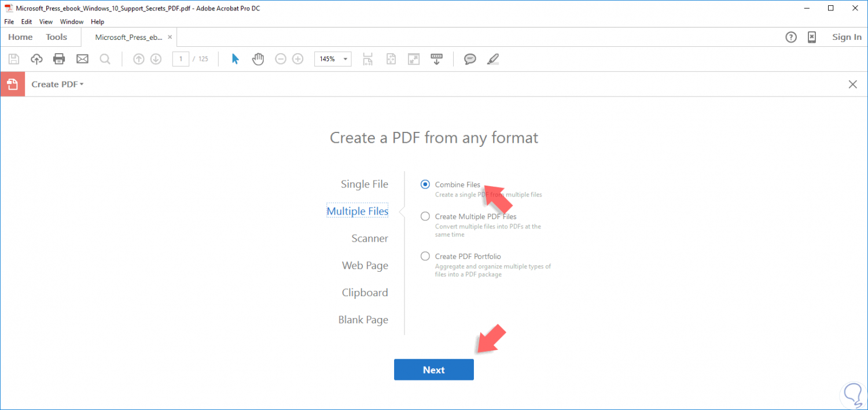Viewport: 868px width, 410px height.
Task: Choose the Hand pan tool
Action: pyautogui.click(x=258, y=59)
